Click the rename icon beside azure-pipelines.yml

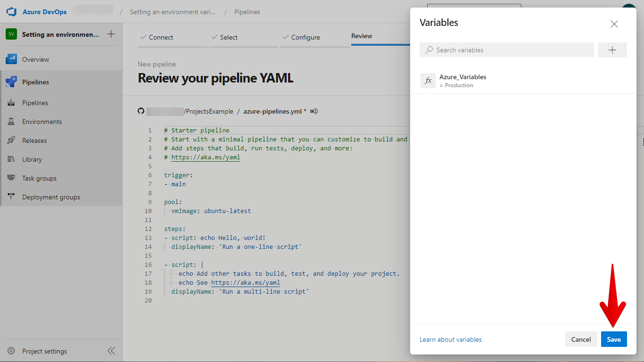point(314,111)
